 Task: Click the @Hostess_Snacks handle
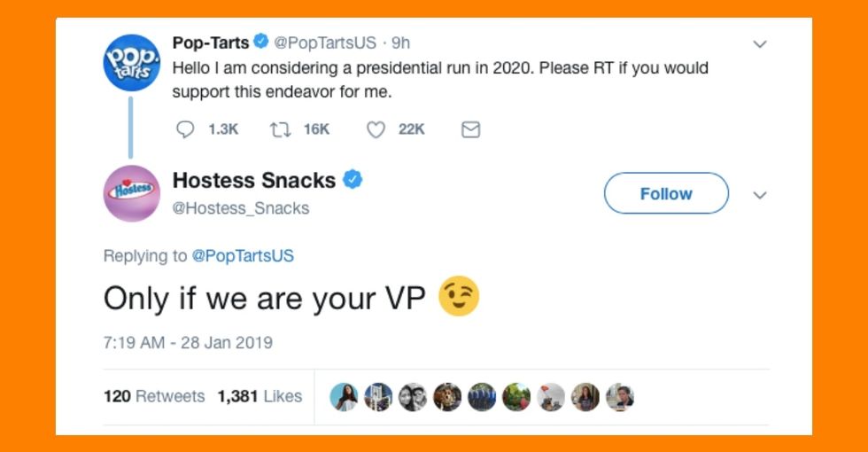(x=241, y=208)
